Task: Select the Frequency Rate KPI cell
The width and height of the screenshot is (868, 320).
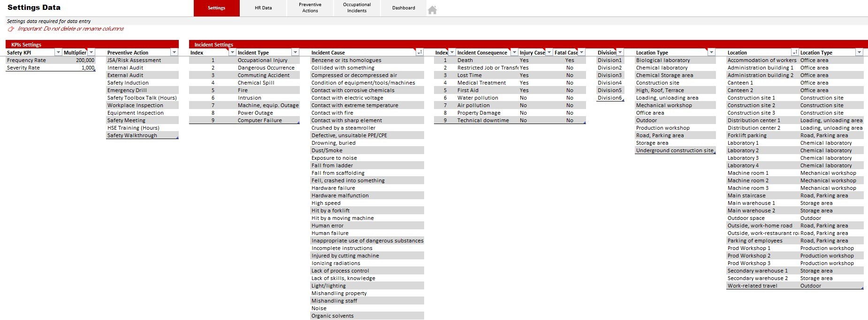Action: [x=34, y=60]
